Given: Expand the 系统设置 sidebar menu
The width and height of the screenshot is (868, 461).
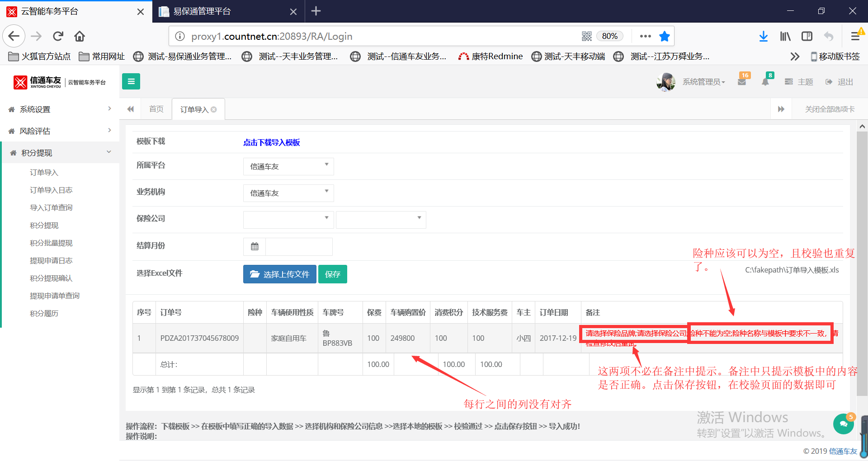Looking at the screenshot, I should point(60,109).
